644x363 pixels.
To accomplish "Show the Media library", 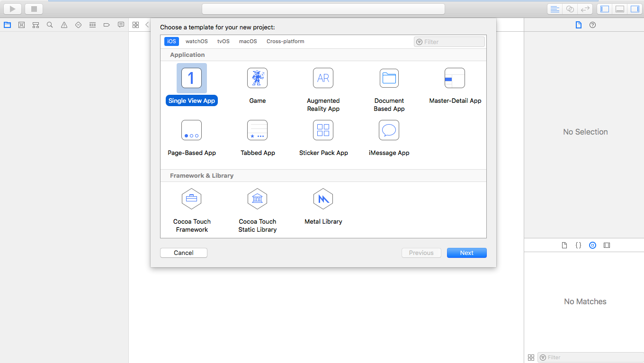I will click(607, 245).
